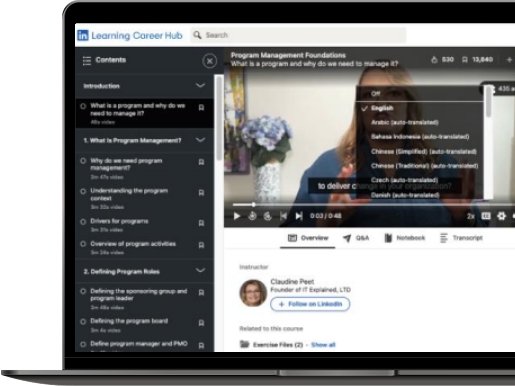Screen dimensions: 515x386
Task: Click the LinkedIn logo icon
Action: [x=83, y=35]
